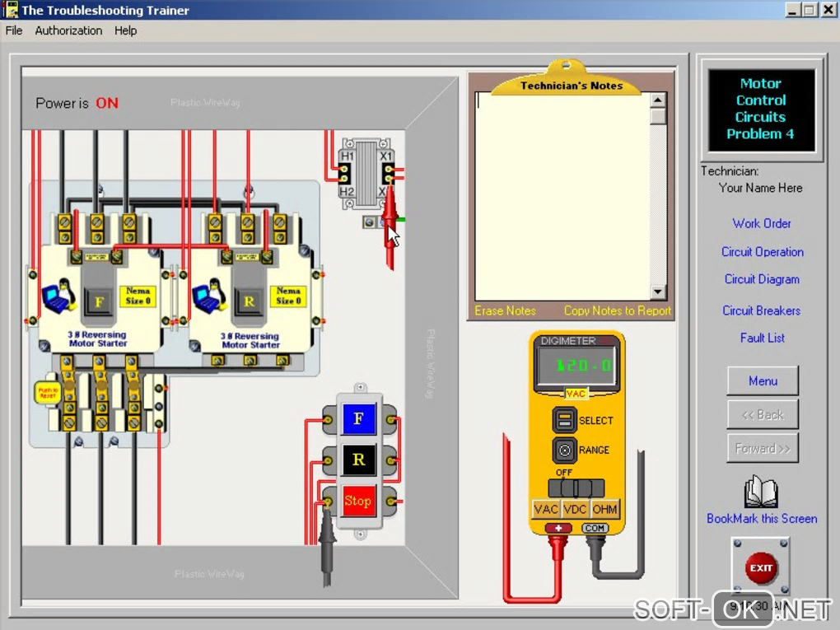Push the black R pushbutton
The width and height of the screenshot is (840, 630).
359,460
